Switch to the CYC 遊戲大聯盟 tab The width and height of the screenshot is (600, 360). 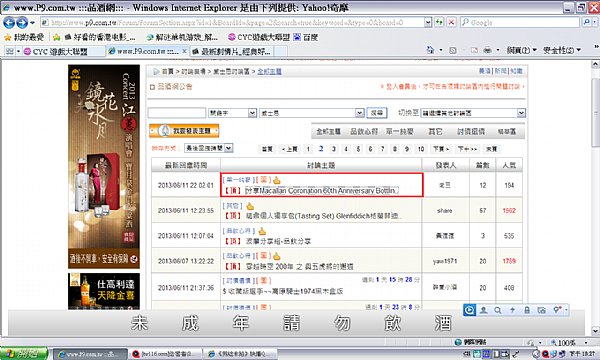click(60, 51)
